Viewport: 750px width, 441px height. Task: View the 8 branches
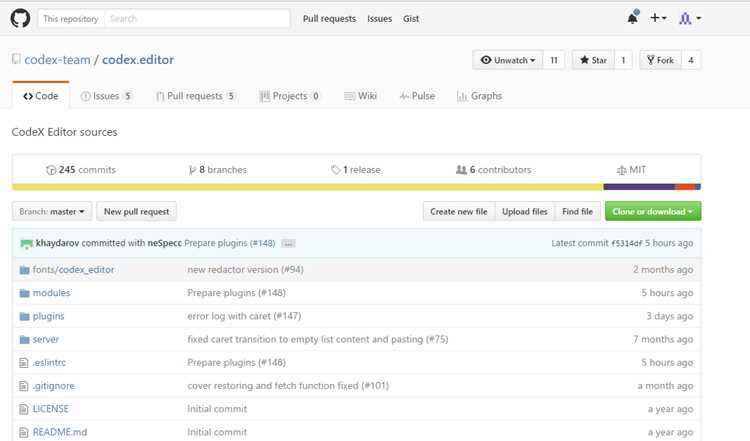click(218, 170)
